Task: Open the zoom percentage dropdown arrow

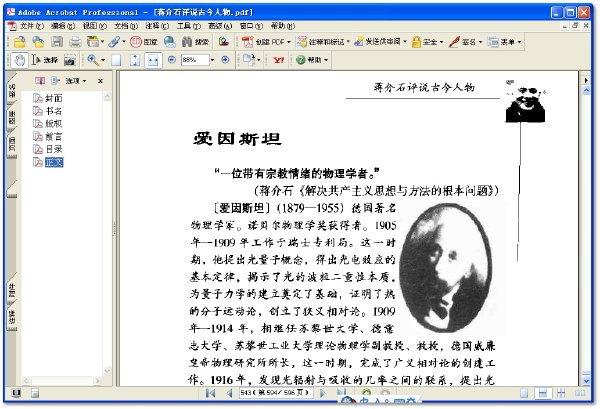Action: pos(212,60)
